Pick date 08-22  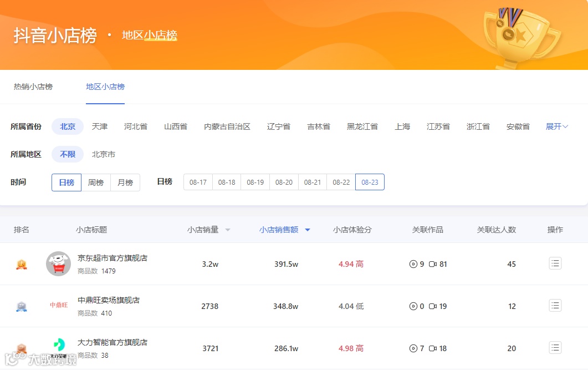point(341,182)
